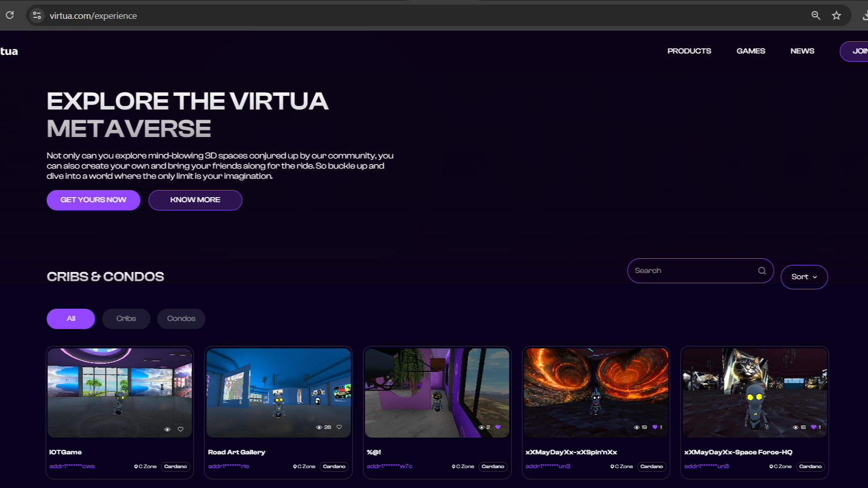Click the eye views icon on IOTGame card
The height and width of the screenshot is (488, 868).
(167, 429)
